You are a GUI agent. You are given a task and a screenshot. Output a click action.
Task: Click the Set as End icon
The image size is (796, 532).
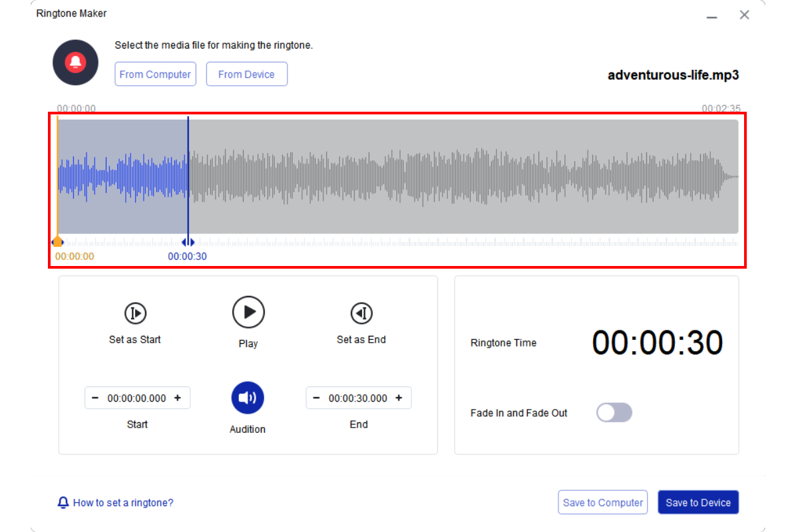tap(361, 313)
